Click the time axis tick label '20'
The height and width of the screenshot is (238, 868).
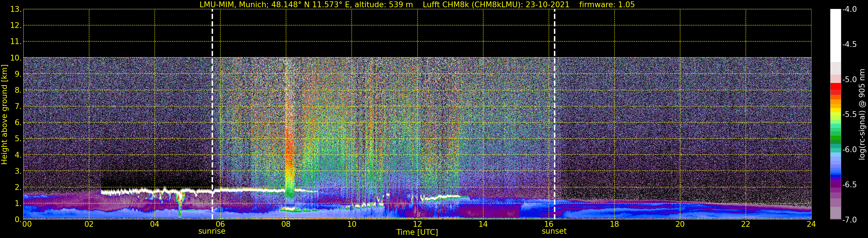point(680,224)
